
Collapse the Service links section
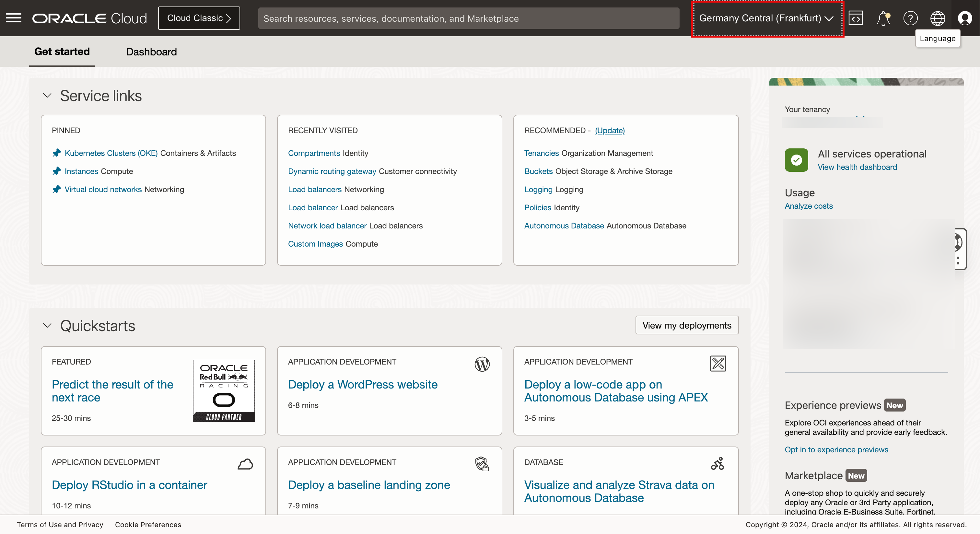point(47,96)
